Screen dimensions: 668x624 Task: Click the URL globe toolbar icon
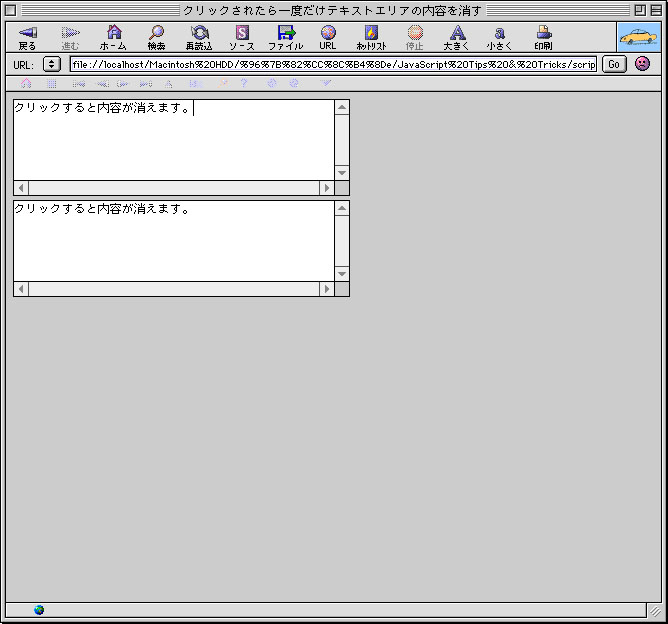(x=328, y=37)
